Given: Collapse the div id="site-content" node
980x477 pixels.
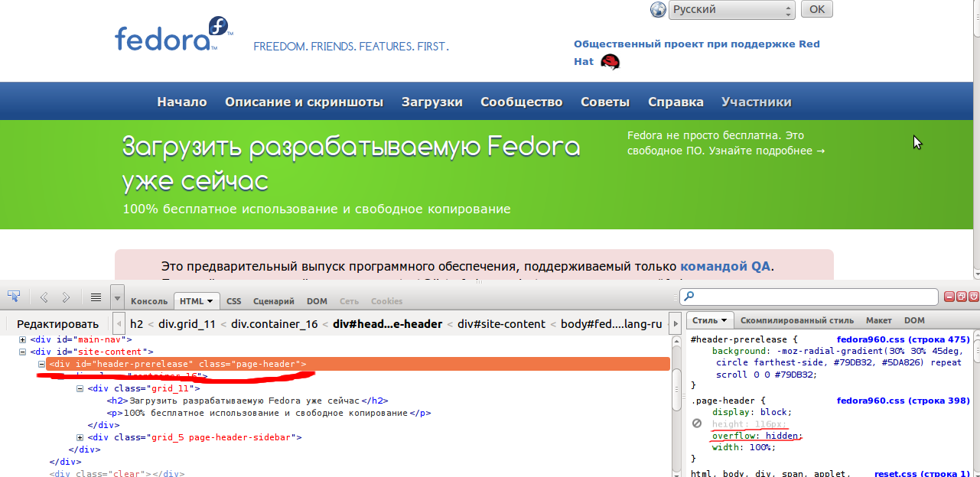Looking at the screenshot, I should click(23, 352).
